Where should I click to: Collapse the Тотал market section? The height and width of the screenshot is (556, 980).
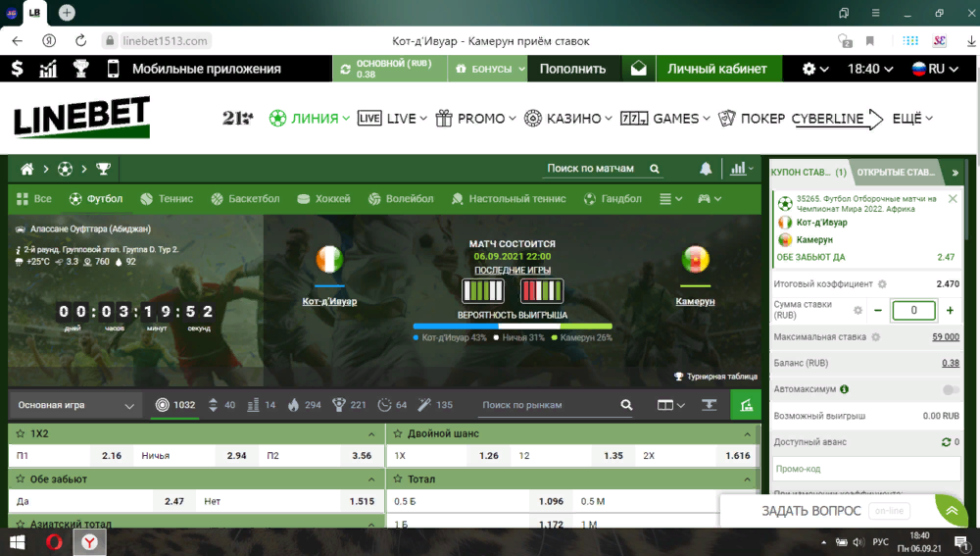[x=747, y=480]
